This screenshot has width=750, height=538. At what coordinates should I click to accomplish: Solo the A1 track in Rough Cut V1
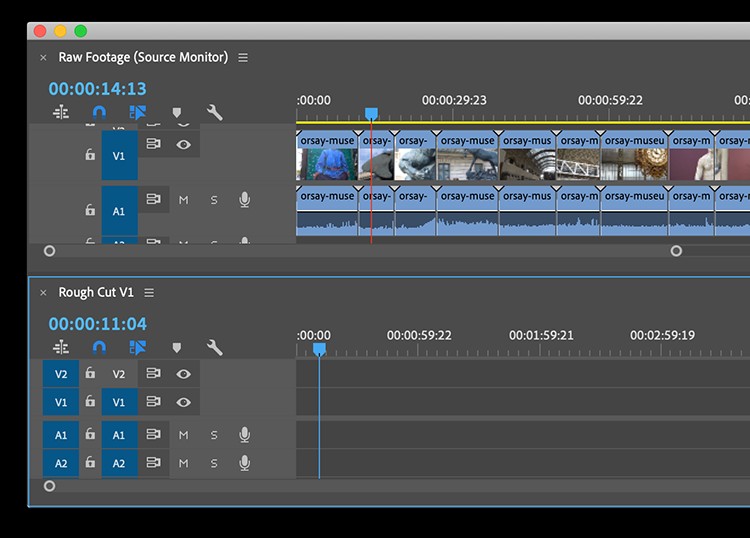click(x=214, y=435)
